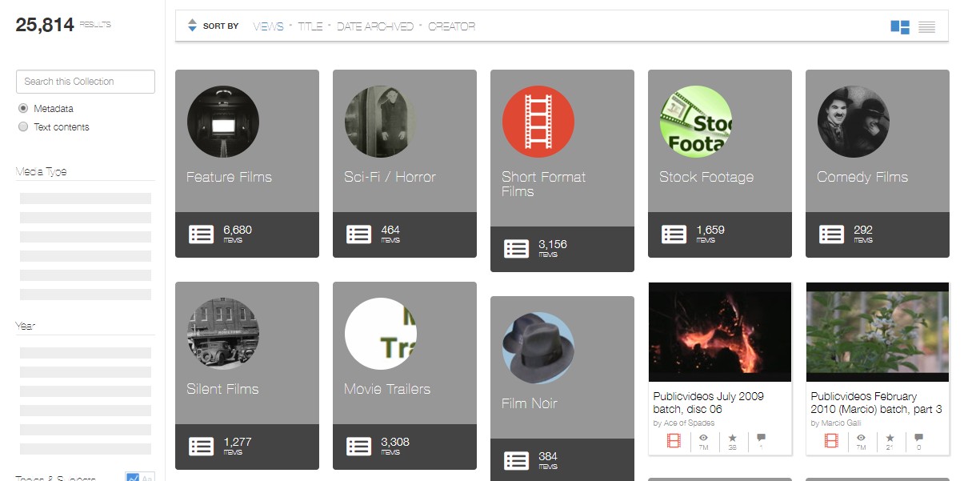Click film icon on Publicvideos July 2009
This screenshot has width=980, height=481.
click(674, 441)
